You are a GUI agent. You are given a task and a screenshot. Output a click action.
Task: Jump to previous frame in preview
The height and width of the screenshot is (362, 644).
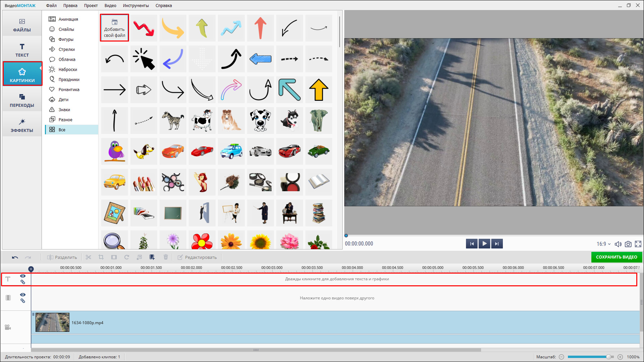click(x=472, y=243)
